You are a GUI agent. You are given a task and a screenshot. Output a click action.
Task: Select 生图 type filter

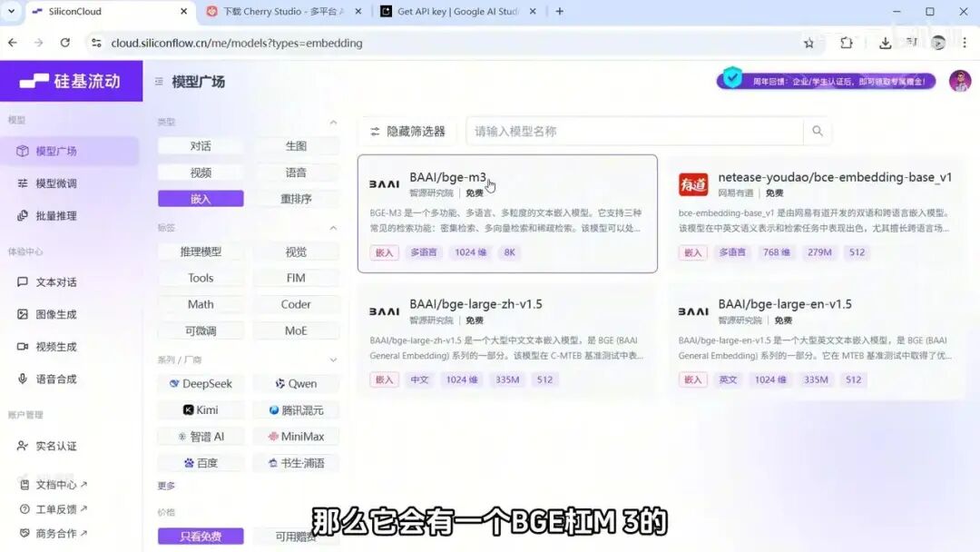point(296,145)
